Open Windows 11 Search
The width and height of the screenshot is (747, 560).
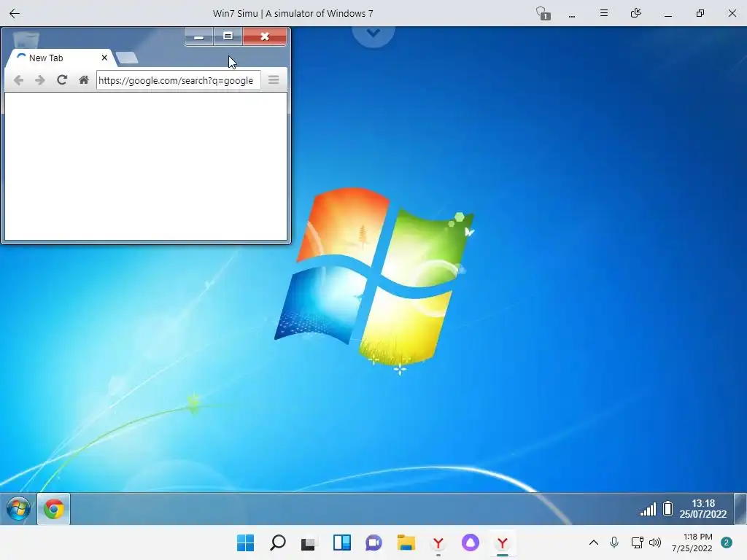278,542
